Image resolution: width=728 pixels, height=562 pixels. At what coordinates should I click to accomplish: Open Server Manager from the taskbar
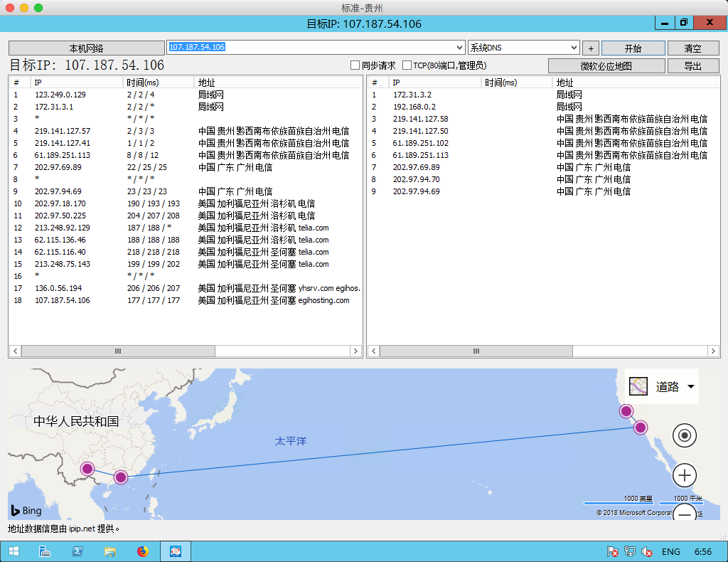coord(44,551)
